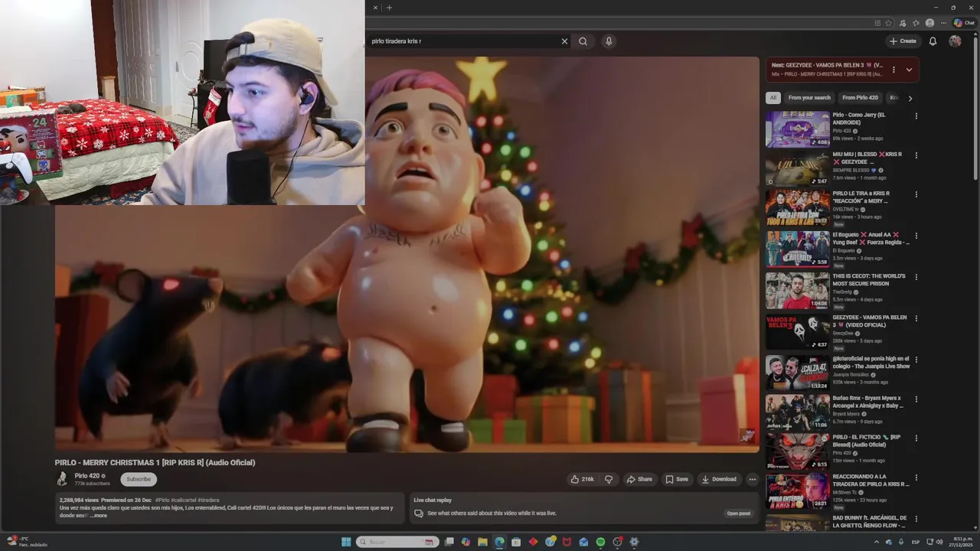Switch ESP keyboard language indicator
This screenshot has height=551, width=980.
(916, 542)
